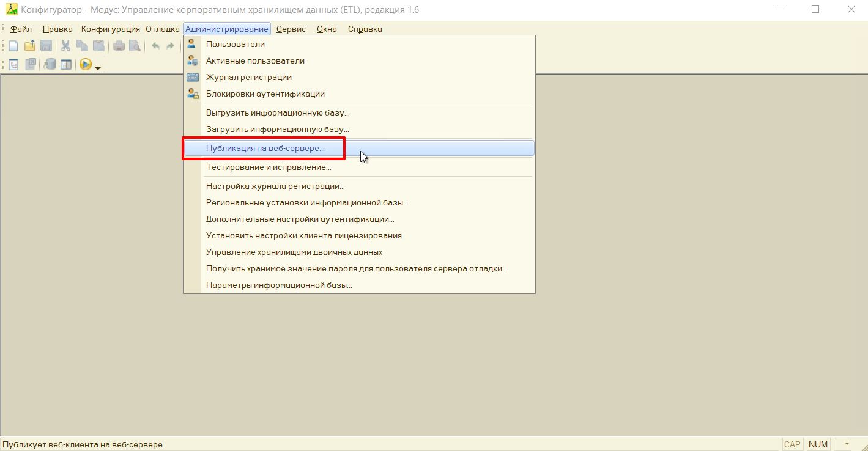Start debugging with the yellow play icon
The image size is (868, 451).
click(x=86, y=64)
